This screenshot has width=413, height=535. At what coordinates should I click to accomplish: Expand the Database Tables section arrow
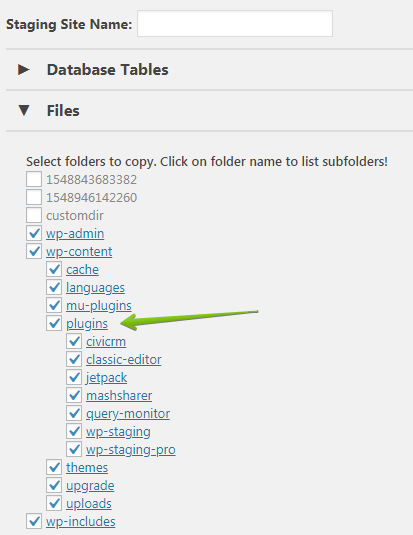point(24,70)
